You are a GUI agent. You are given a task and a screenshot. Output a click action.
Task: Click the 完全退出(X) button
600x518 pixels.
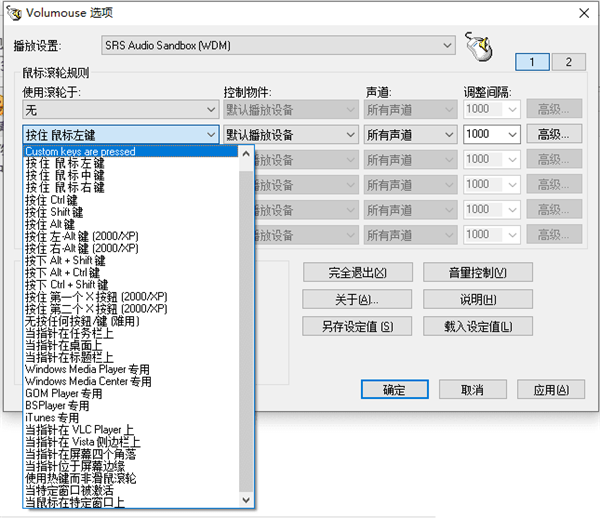point(357,273)
